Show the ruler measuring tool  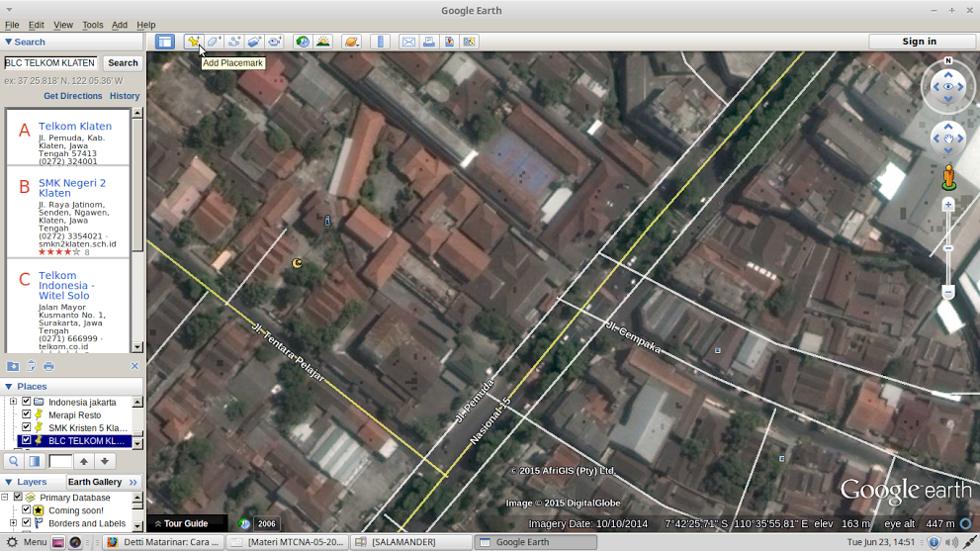[380, 42]
